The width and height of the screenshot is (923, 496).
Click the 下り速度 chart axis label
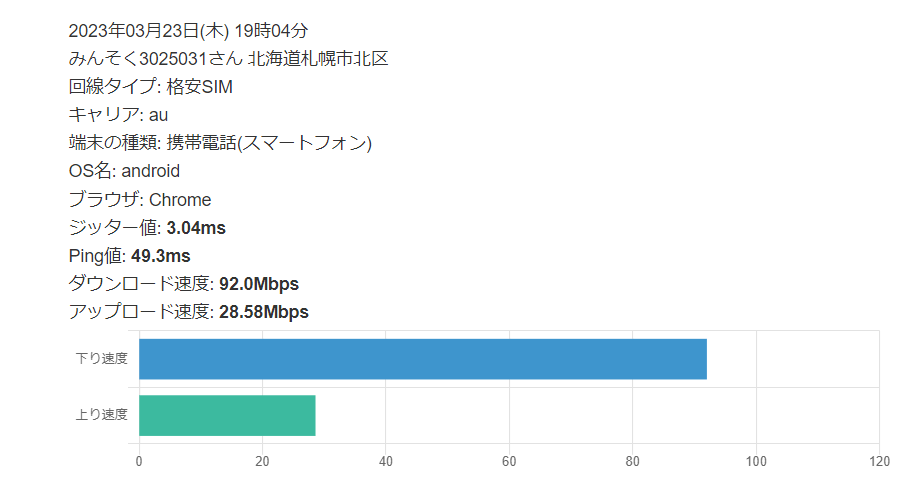pos(102,359)
